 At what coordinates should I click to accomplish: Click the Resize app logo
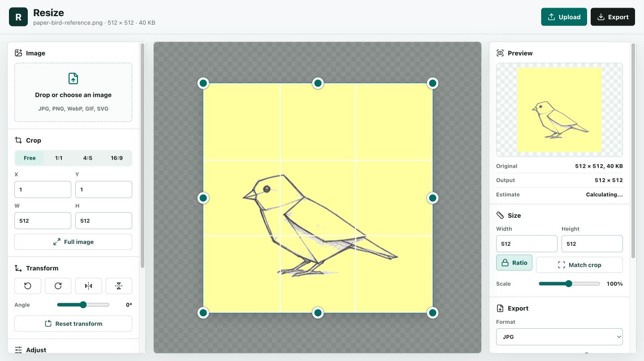coord(18,17)
